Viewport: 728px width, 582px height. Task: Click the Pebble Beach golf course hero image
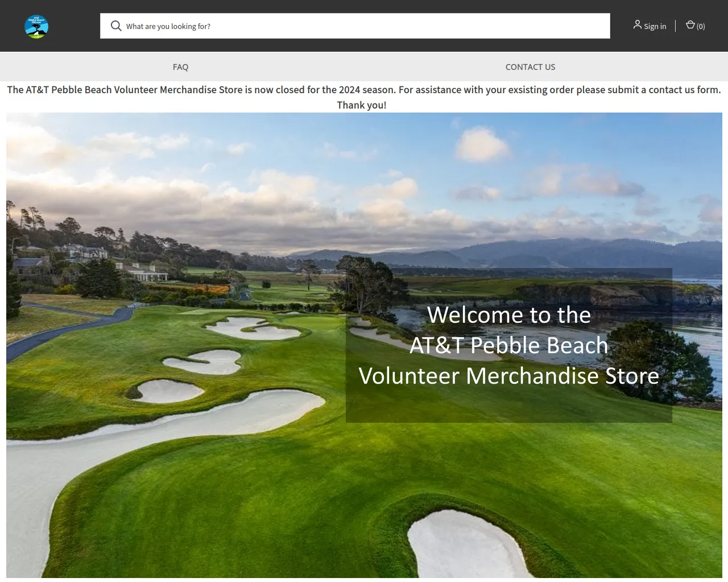(x=364, y=345)
